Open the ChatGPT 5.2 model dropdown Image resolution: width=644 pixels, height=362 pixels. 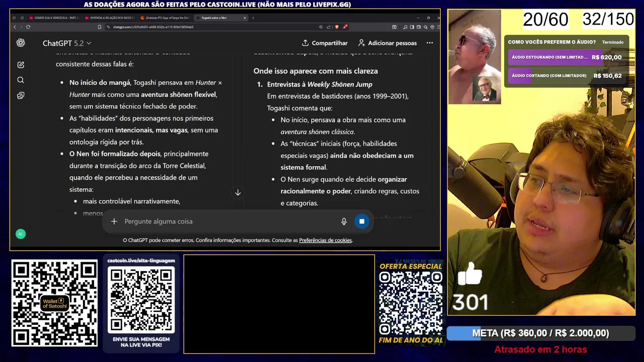point(67,43)
